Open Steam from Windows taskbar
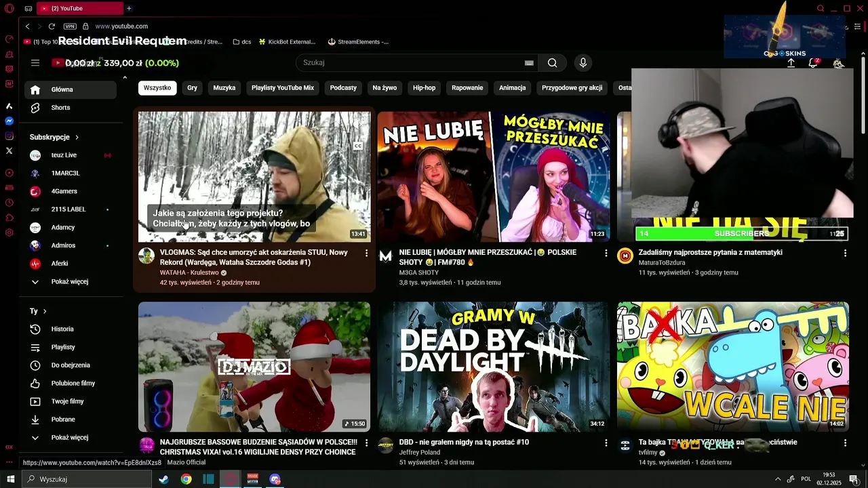 point(163,479)
